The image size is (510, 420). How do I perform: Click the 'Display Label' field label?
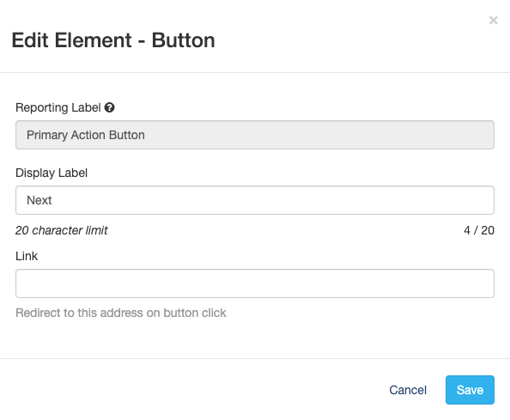(52, 173)
